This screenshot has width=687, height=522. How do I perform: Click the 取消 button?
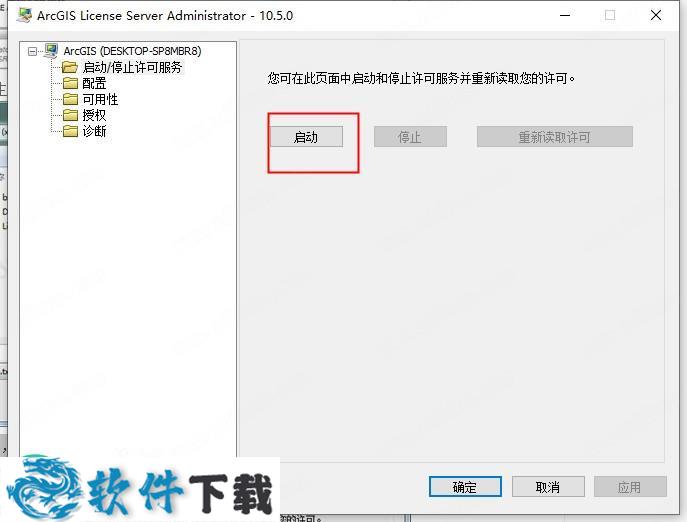click(x=548, y=486)
